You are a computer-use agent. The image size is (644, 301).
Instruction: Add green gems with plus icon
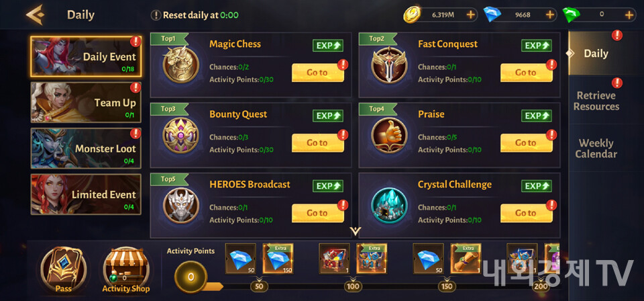coord(629,15)
